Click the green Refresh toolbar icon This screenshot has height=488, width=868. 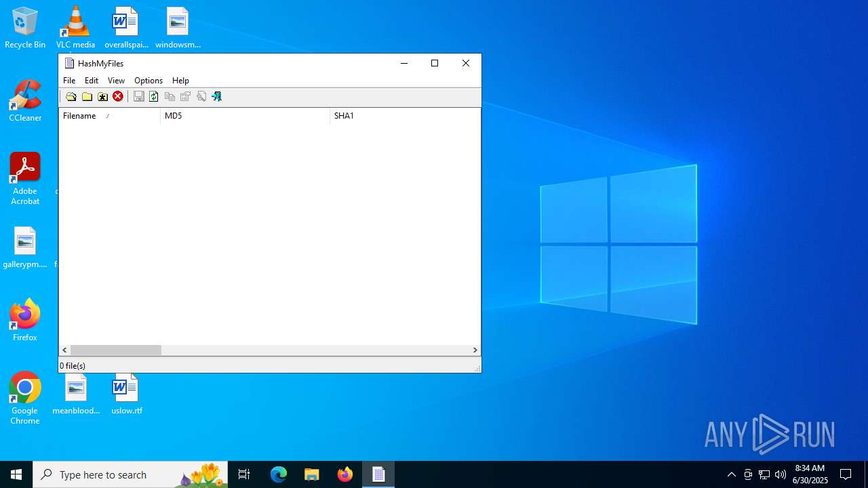click(x=154, y=96)
